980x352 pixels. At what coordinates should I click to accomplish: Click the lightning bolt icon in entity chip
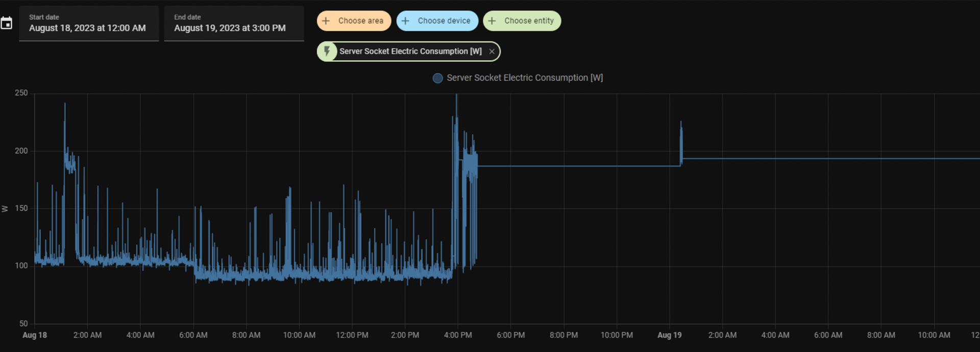327,51
